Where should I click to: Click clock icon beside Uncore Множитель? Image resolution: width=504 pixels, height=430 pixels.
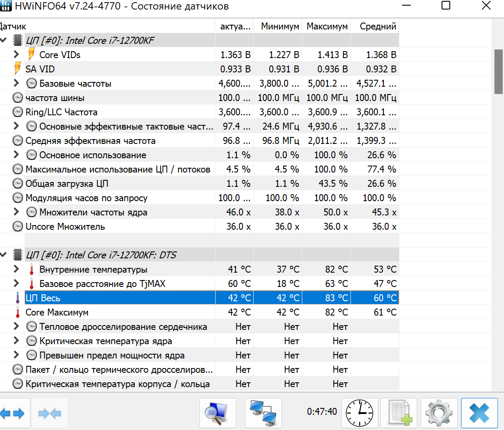(x=18, y=226)
